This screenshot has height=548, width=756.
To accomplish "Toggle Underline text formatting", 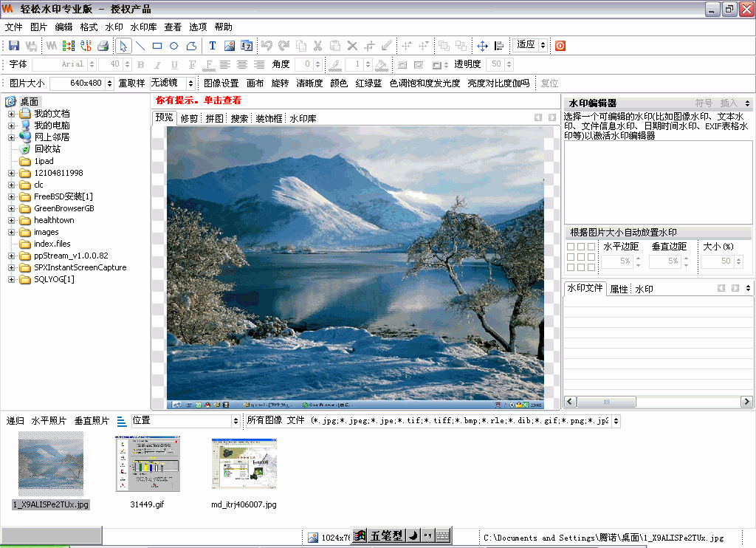I will tap(174, 65).
